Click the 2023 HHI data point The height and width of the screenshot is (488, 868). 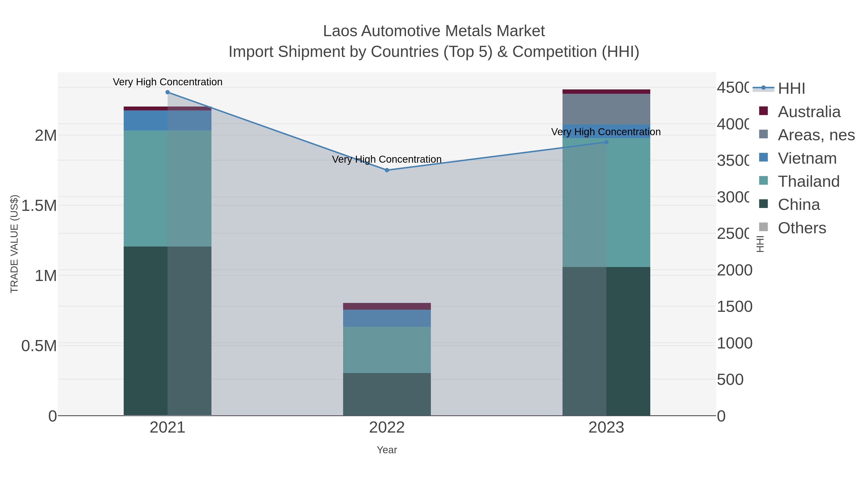(x=606, y=142)
